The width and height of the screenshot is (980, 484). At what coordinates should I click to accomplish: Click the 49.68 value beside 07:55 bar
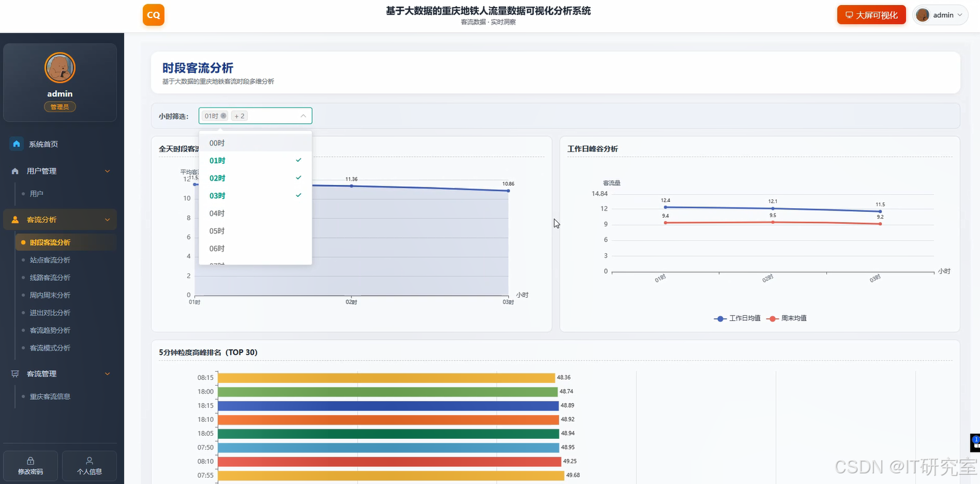(x=573, y=476)
